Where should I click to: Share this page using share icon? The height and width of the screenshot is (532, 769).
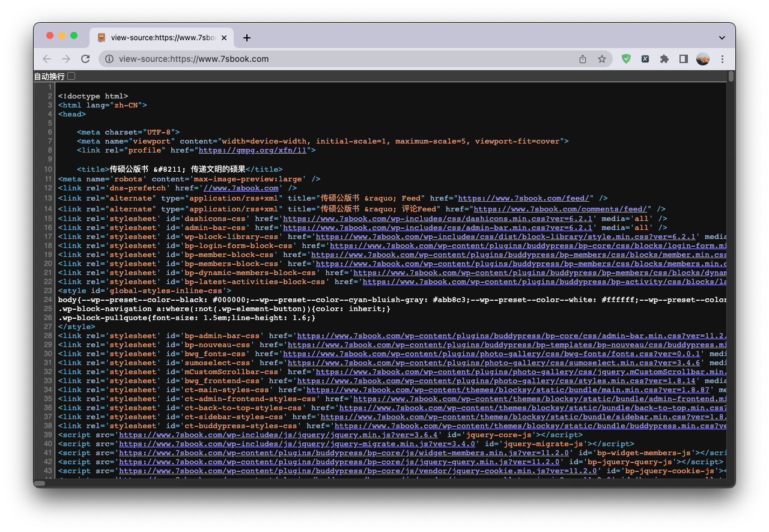point(583,59)
